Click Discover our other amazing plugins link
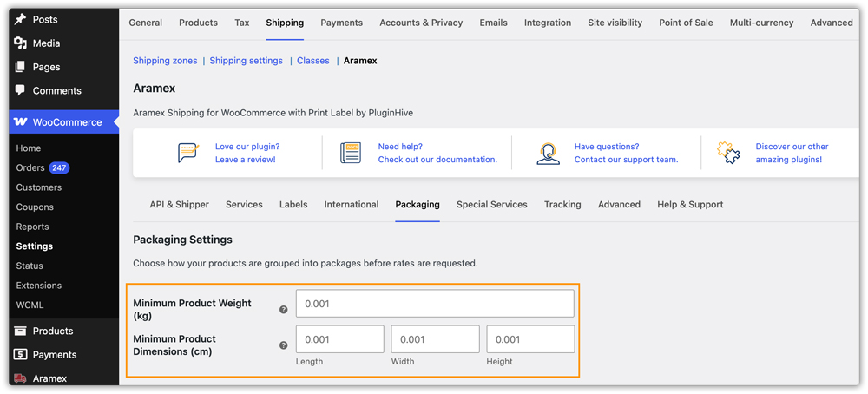 (x=792, y=154)
